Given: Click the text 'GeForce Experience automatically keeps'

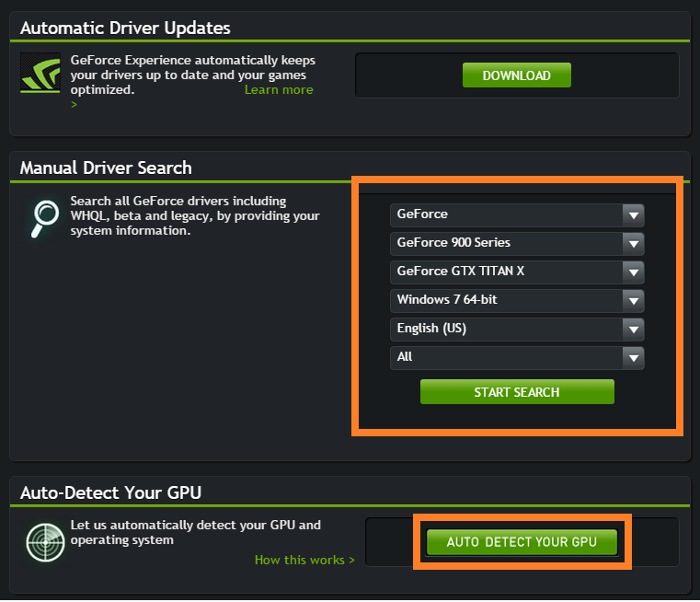Looking at the screenshot, I should tap(193, 60).
